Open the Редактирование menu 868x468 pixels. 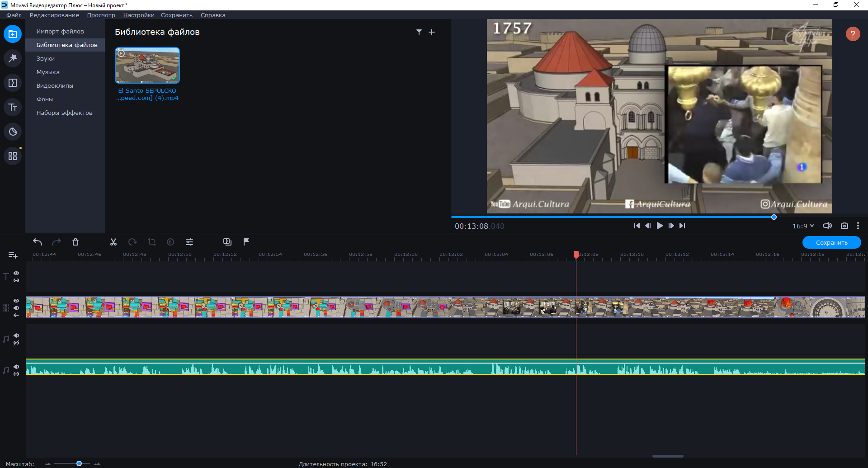[x=54, y=15]
